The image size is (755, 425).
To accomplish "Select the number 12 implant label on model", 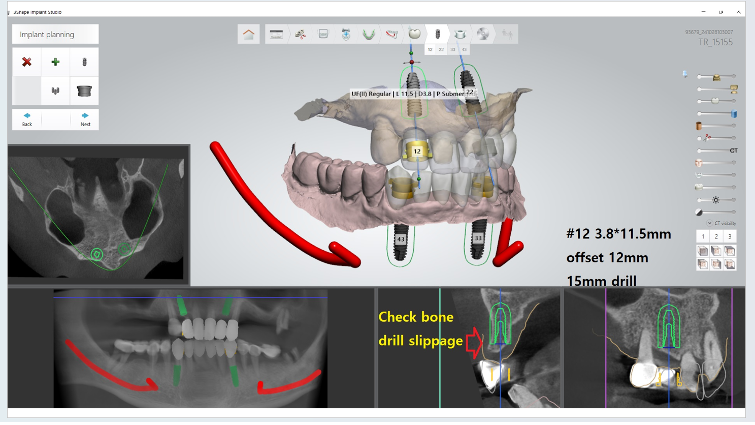I will [x=415, y=149].
